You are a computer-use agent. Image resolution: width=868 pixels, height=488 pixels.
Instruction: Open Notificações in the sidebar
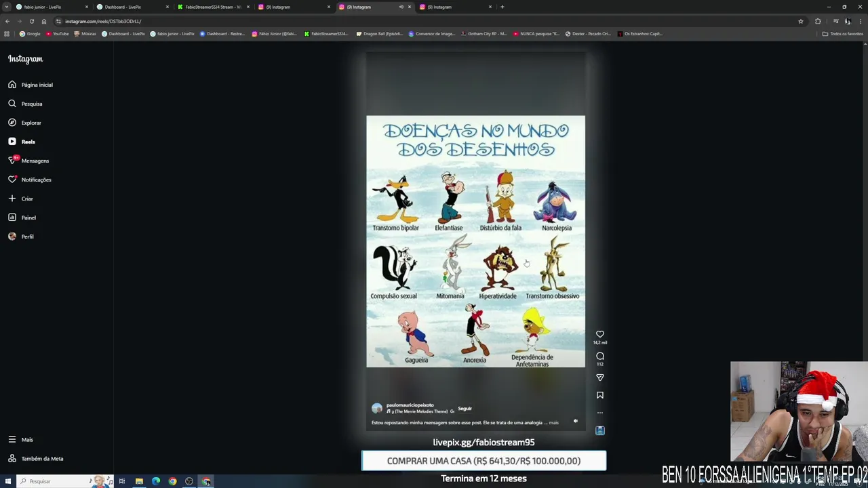pos(30,180)
